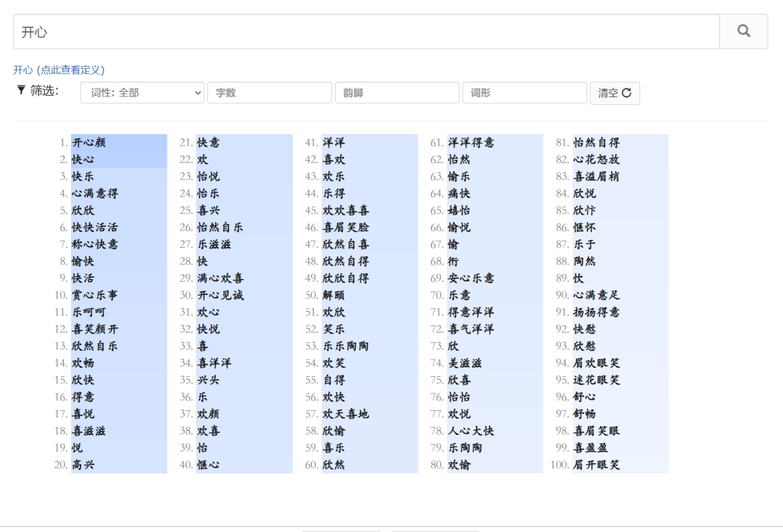Select the word 欣慰
783x532 pixels.
584,346
